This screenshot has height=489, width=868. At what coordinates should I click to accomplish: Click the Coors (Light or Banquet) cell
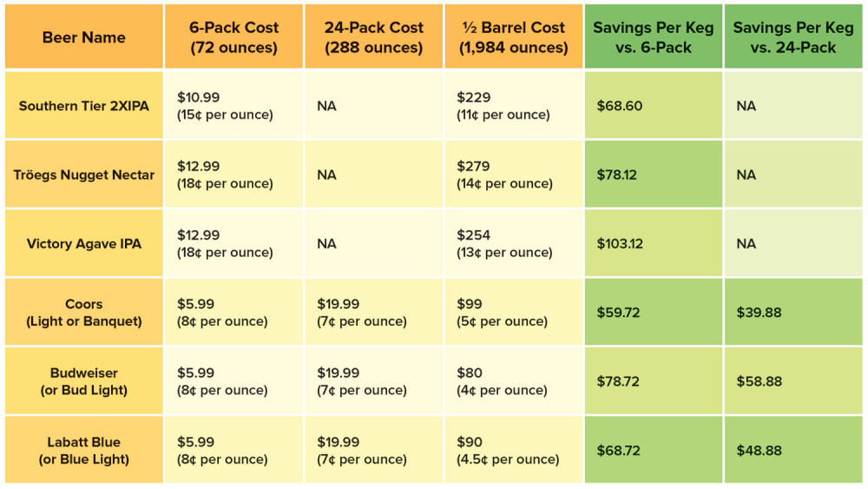click(x=84, y=313)
